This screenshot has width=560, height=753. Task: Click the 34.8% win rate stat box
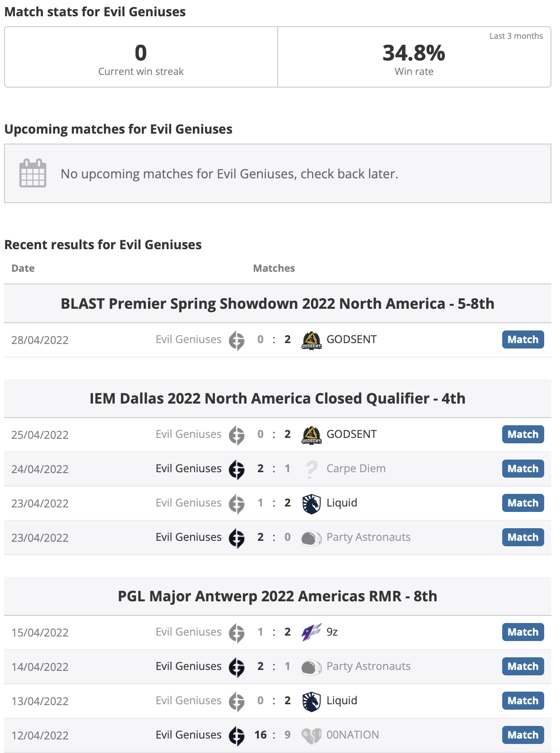pyautogui.click(x=414, y=57)
